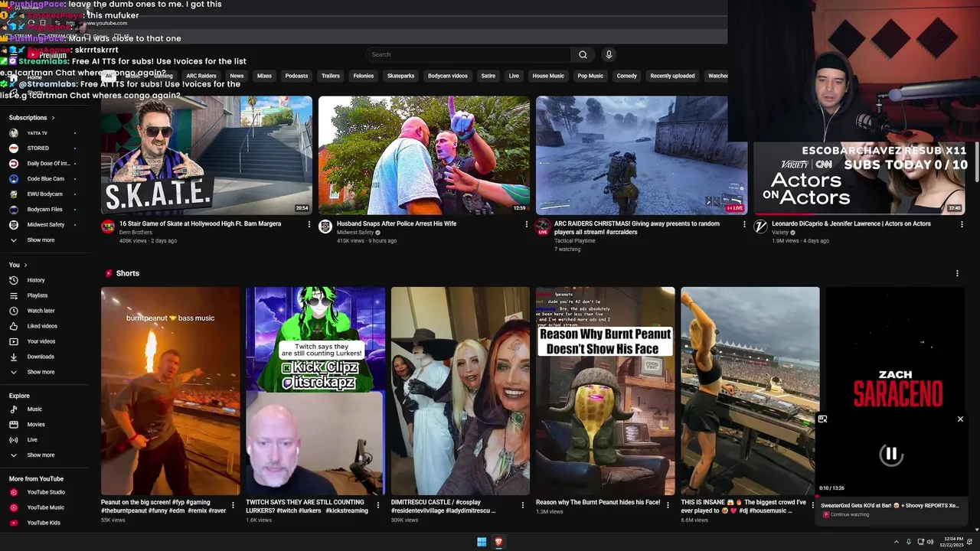Screen dimensions: 980x551
Task: Open Dern Brothers channel link
Action: pos(136,233)
